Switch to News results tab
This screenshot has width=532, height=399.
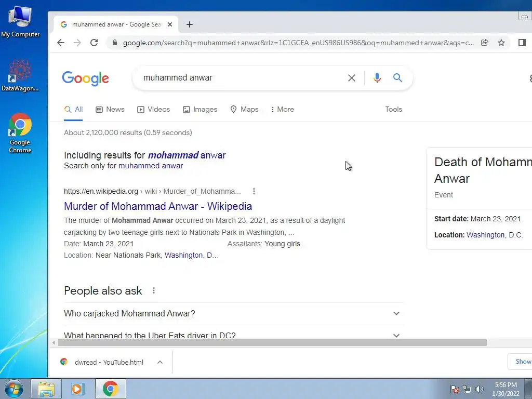point(110,109)
